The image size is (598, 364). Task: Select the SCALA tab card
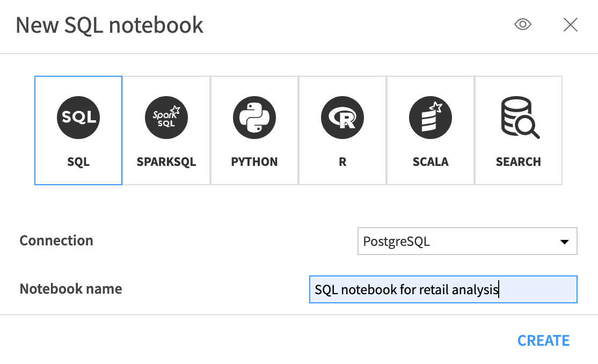click(430, 130)
